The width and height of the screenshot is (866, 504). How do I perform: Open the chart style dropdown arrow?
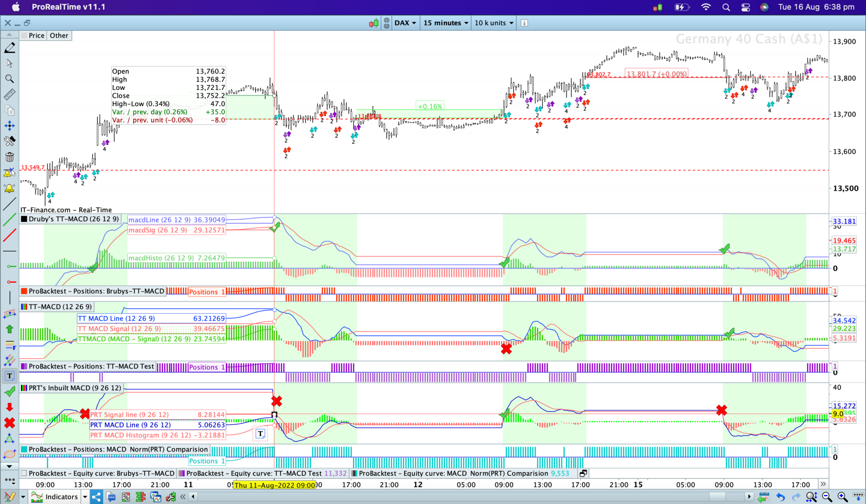[x=23, y=497]
